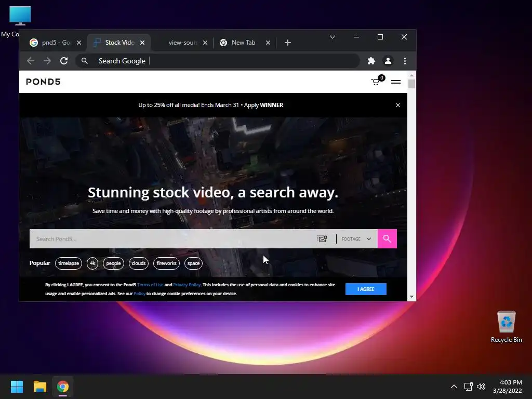This screenshot has height=399, width=532.
Task: Select the 4k popular tag
Action: pos(92,263)
